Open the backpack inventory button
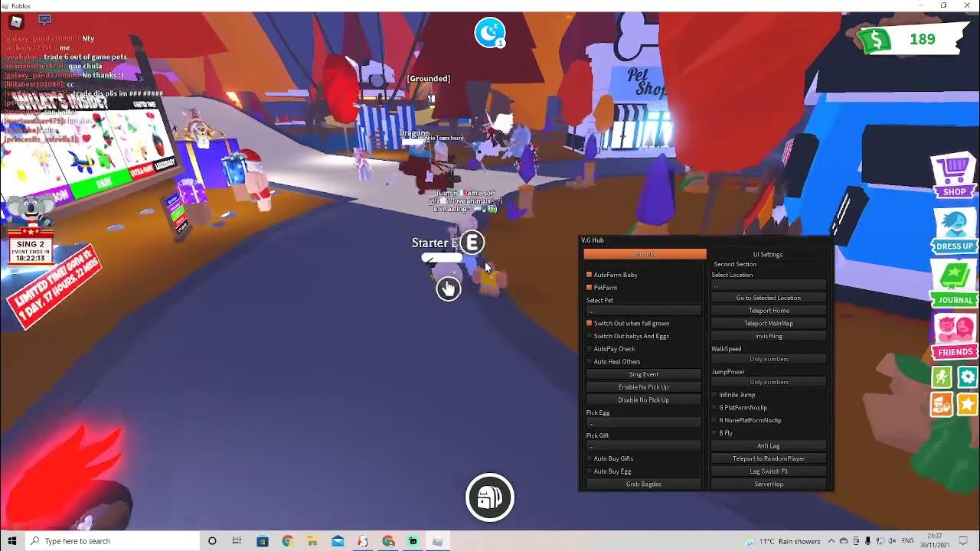The image size is (980, 551). [490, 497]
